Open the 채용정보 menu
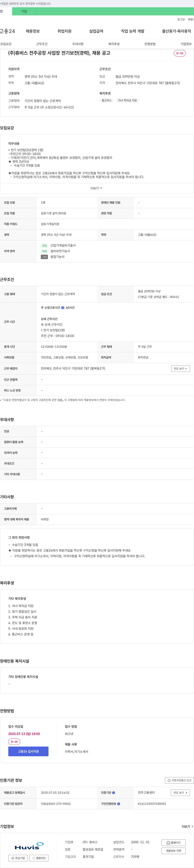 (x=33, y=31)
